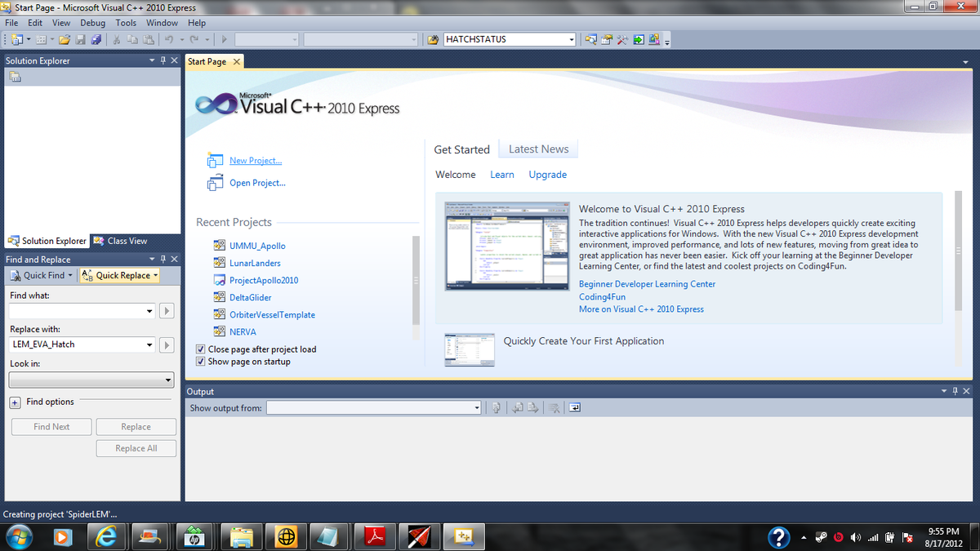Screen dimensions: 980x551
Task: Expand the Find options section
Action: (15, 402)
